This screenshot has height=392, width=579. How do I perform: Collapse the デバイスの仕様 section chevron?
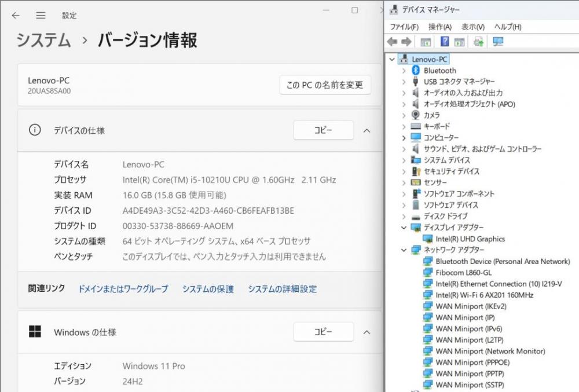pos(367,130)
